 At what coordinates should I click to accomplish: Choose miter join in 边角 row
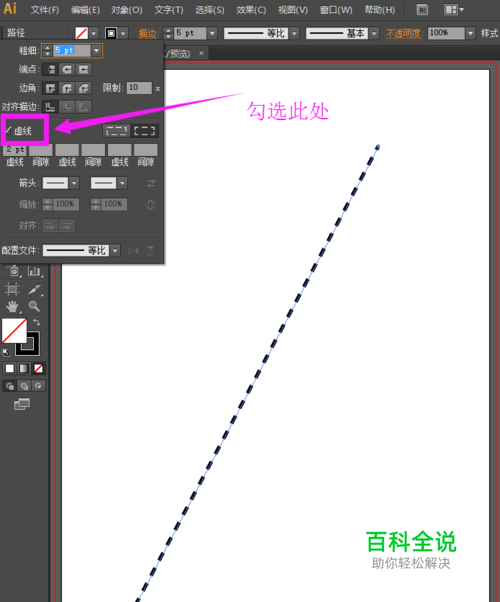[x=50, y=88]
